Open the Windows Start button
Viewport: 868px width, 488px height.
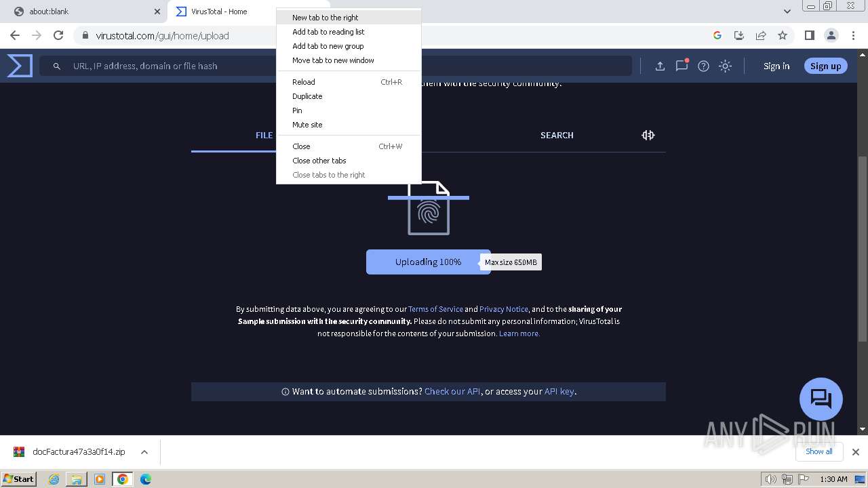click(19, 479)
